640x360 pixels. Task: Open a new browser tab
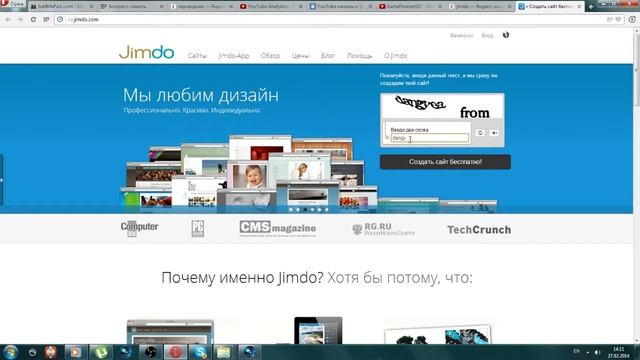click(591, 7)
